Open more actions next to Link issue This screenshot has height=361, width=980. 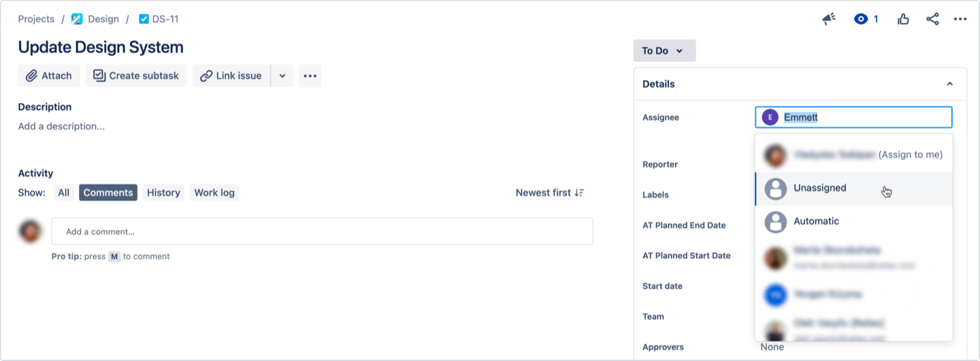point(310,75)
